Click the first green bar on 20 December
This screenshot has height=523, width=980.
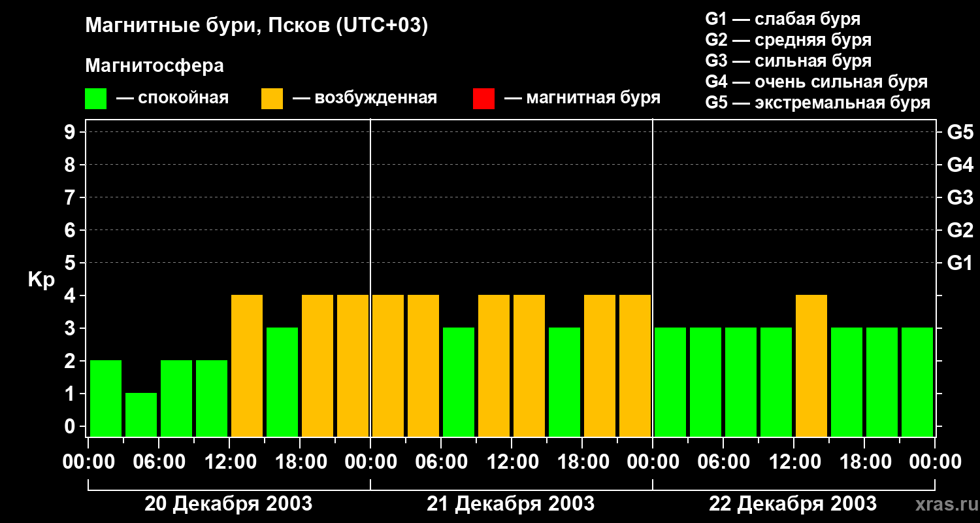106,398
